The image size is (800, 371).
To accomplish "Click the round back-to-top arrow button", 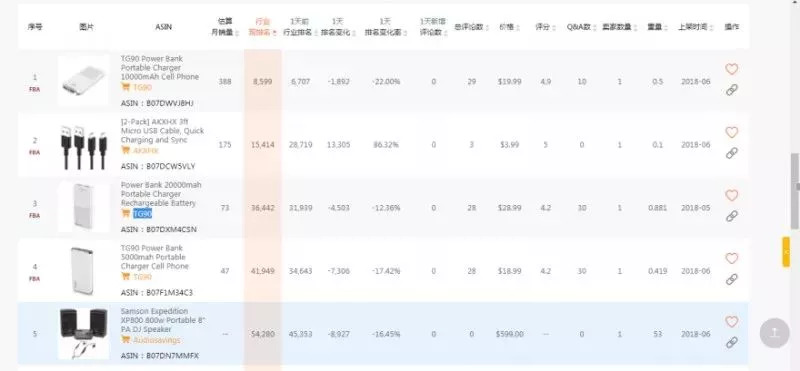I will [774, 333].
